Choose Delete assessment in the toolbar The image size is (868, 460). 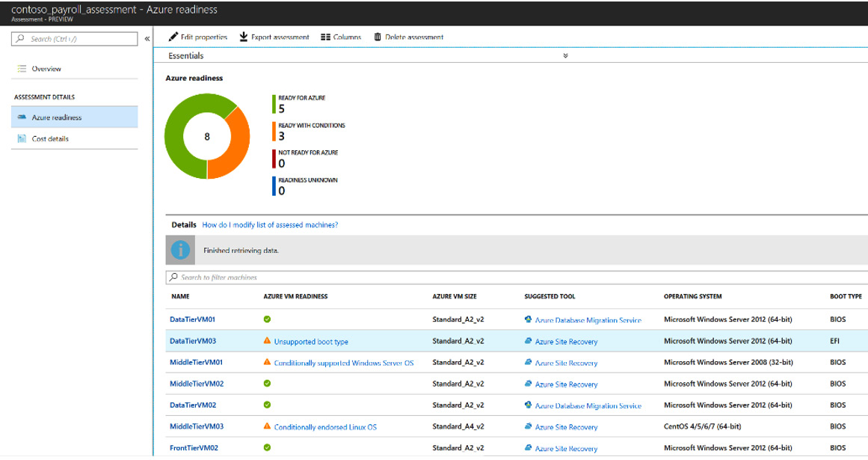coord(408,37)
